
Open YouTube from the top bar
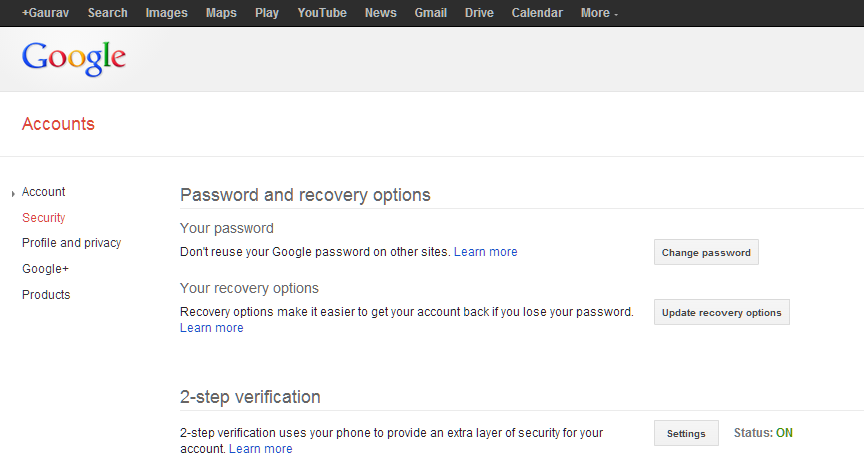[x=322, y=13]
